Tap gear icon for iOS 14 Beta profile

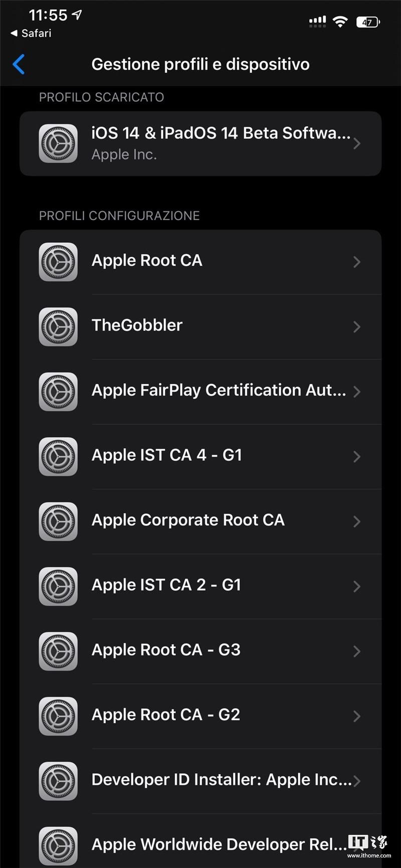(58, 143)
